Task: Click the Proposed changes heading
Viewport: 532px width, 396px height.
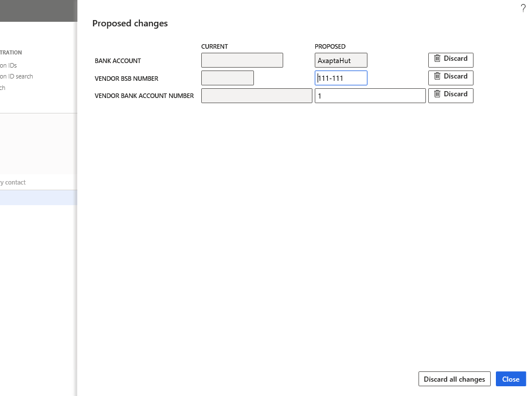Action: coord(130,23)
